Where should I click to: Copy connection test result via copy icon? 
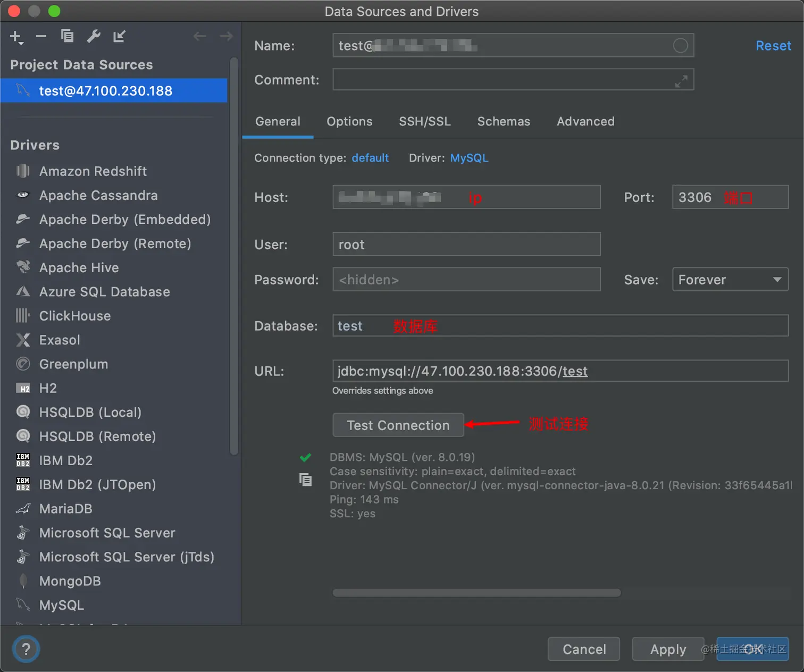pos(305,480)
